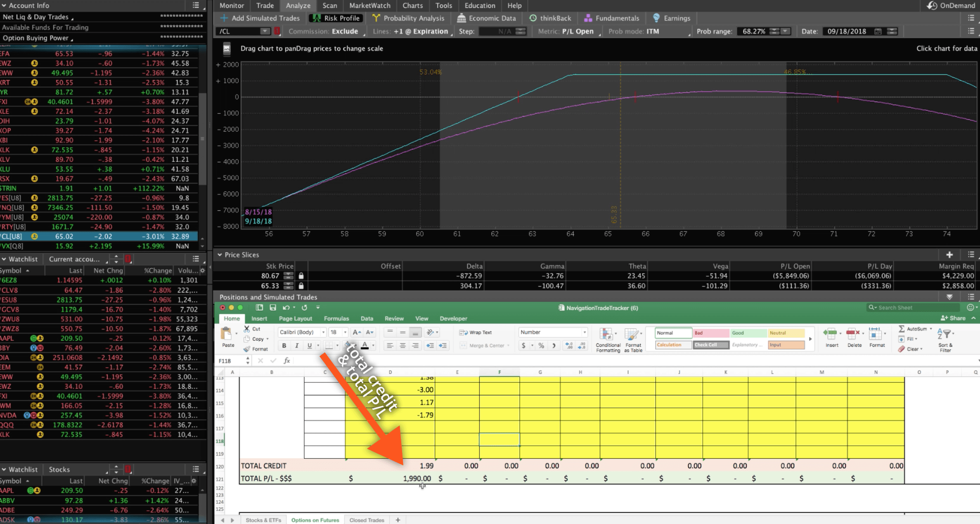Click the Paste clipboard icon in Excel
The width and height of the screenshot is (980, 524).
(227, 334)
